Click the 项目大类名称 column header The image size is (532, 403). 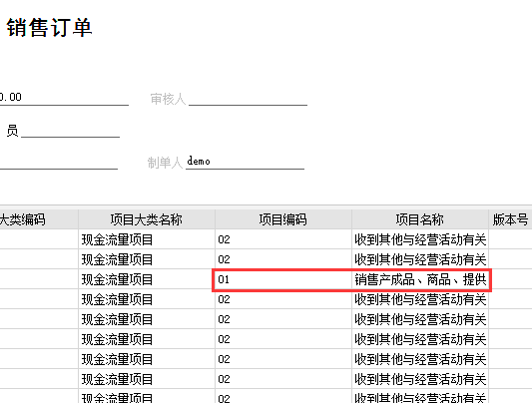147,219
